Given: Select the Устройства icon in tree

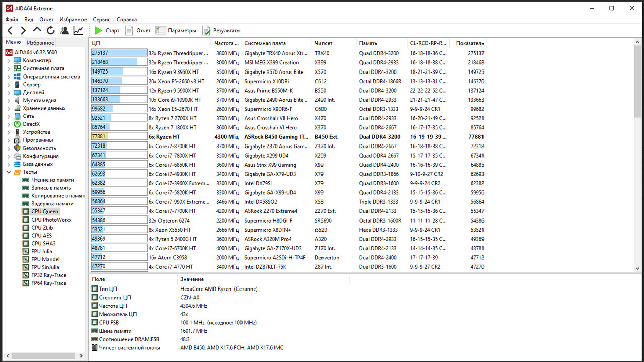Looking at the screenshot, I should click(x=17, y=132).
